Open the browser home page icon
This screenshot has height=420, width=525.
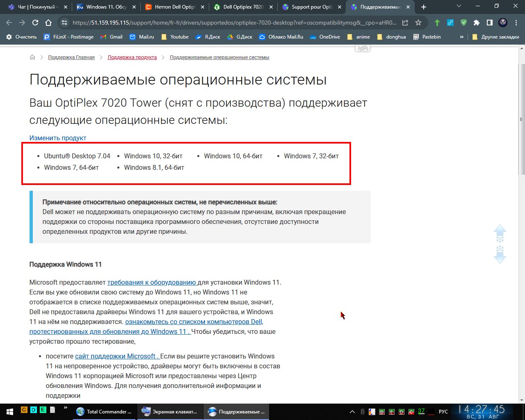48,23
